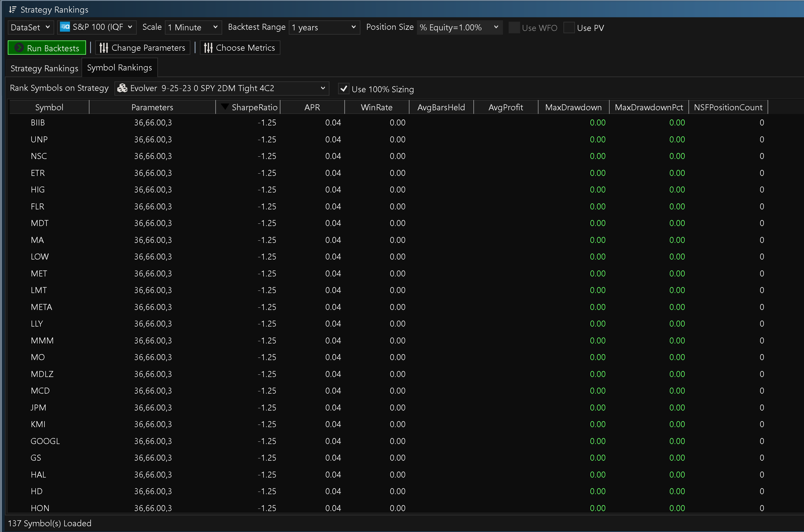This screenshot has width=804, height=532.
Task: Expand the Backtest Range years dropdown
Action: click(324, 27)
